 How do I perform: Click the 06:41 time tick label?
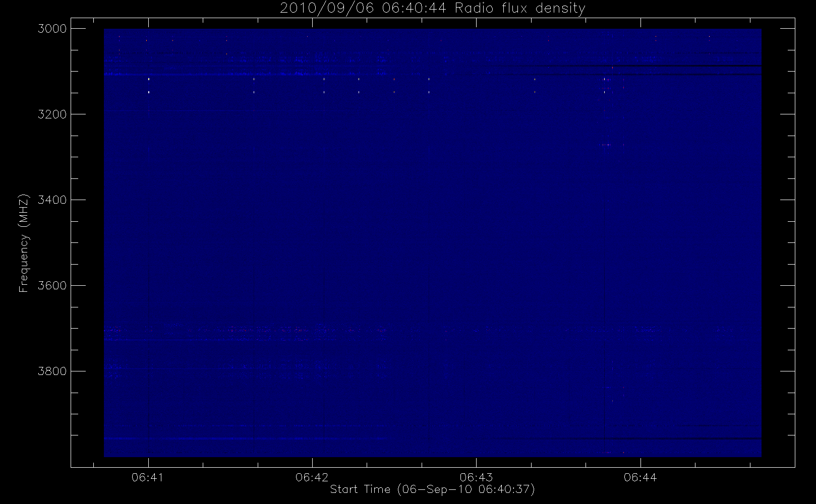pyautogui.click(x=148, y=477)
